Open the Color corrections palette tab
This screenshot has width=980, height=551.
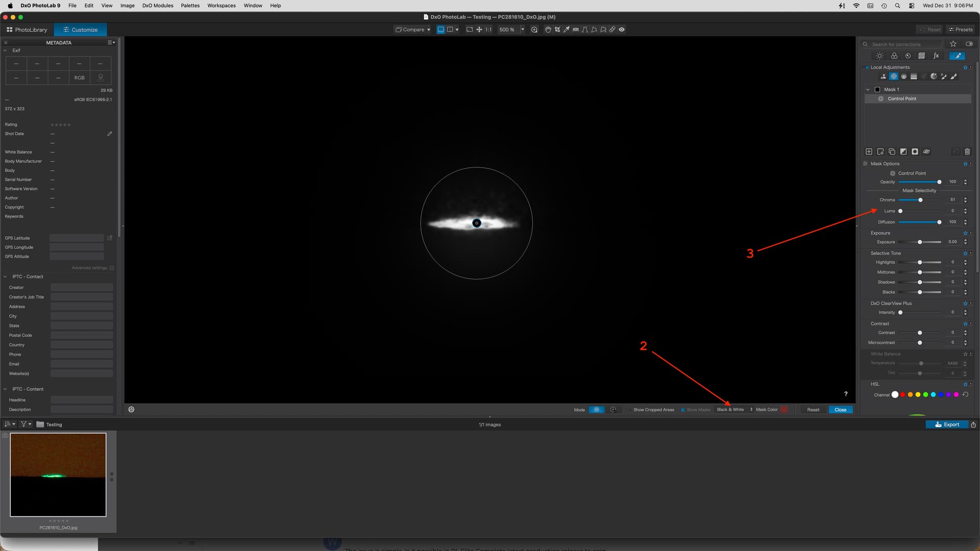[894, 56]
